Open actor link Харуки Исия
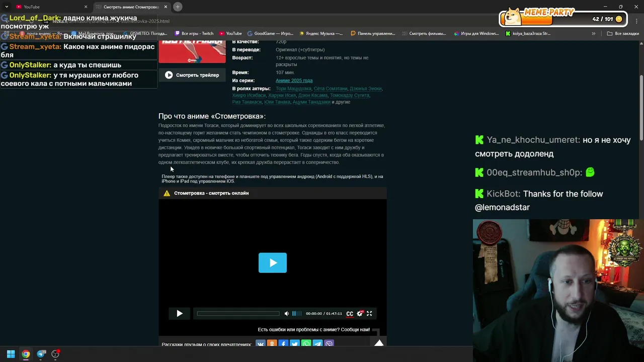Viewport: 644px width, 362px height. tap(282, 95)
